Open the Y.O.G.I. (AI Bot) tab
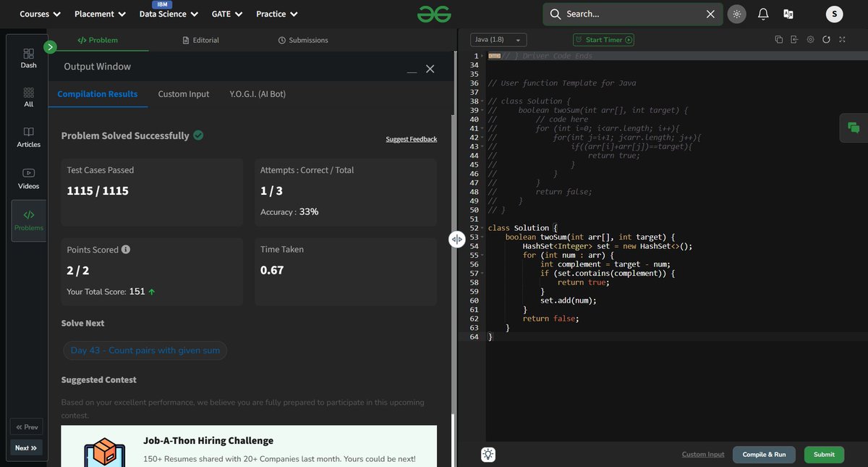The height and width of the screenshot is (467, 868). point(257,93)
